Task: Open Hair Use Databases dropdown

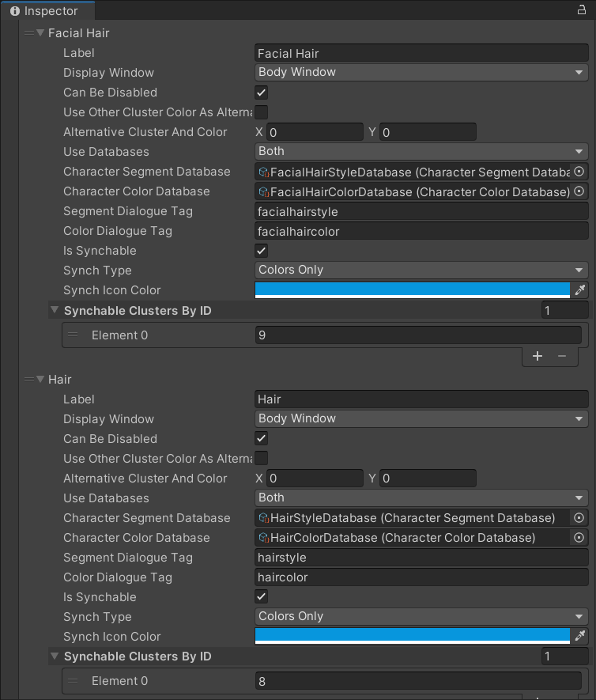Action: coord(421,498)
